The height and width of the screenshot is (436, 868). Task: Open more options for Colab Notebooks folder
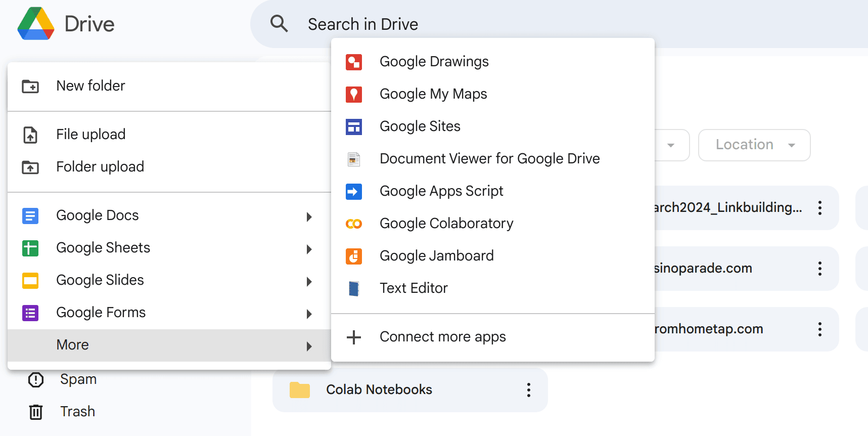tap(529, 390)
